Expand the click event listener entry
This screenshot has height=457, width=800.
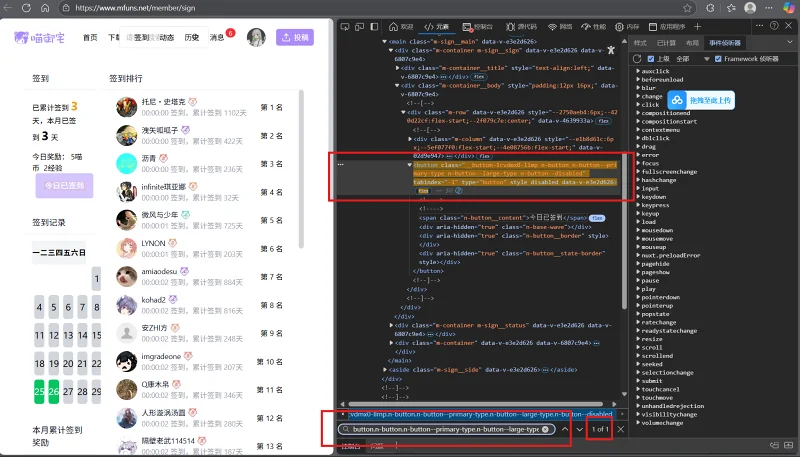(638, 105)
